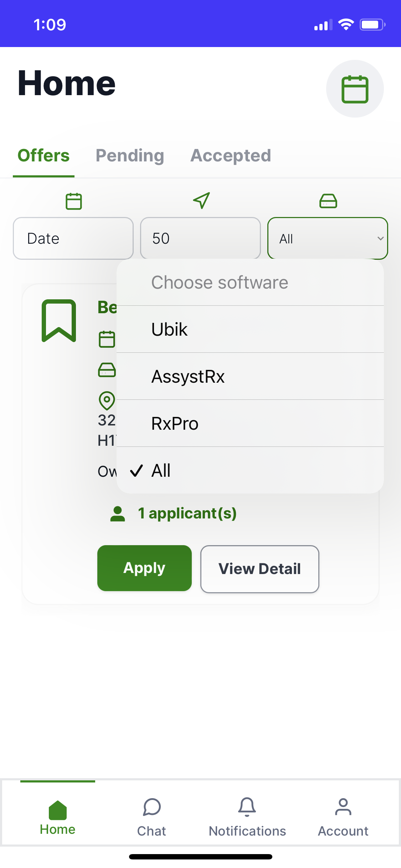Tap the Date filter field

click(x=73, y=238)
